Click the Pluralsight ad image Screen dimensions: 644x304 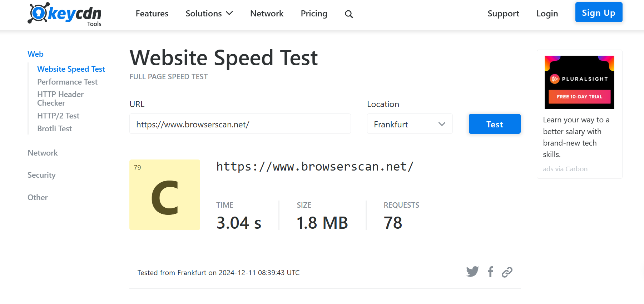coord(579,82)
